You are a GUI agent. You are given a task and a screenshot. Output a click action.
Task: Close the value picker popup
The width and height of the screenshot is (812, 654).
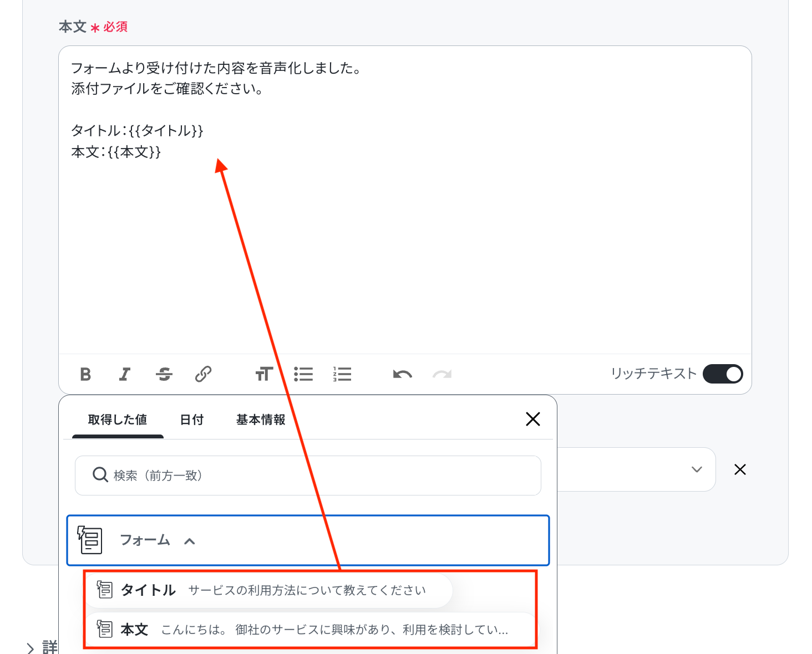point(532,419)
